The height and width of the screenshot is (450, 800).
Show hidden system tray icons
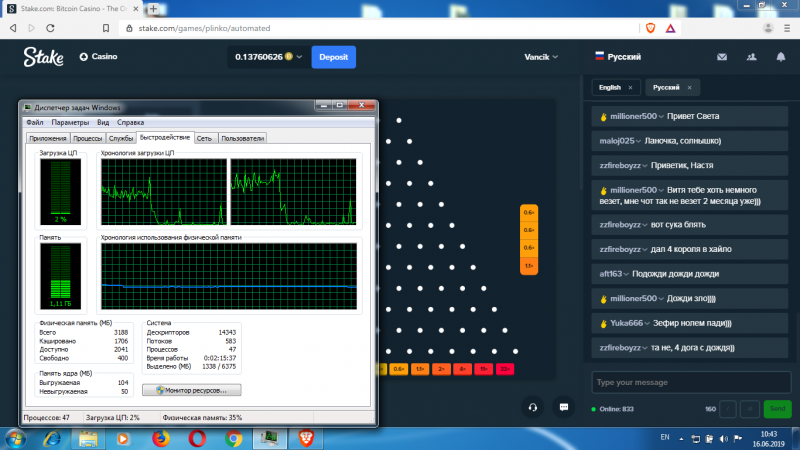(x=681, y=439)
